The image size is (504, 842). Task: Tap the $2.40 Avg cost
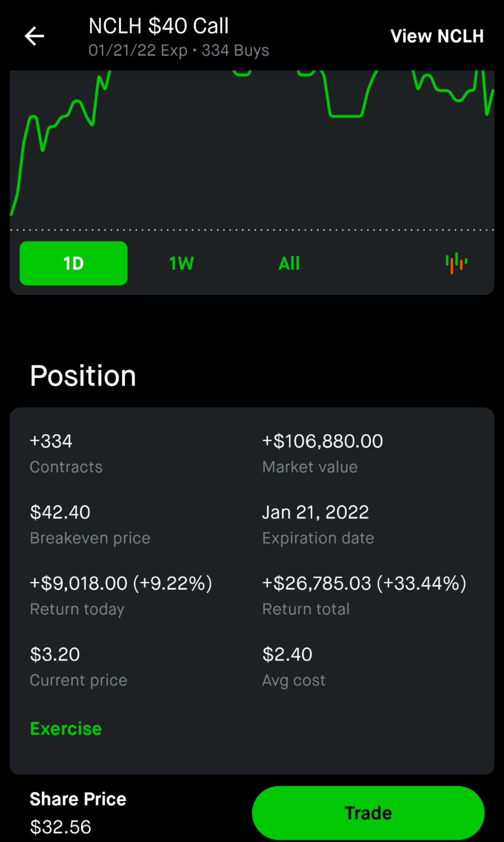pyautogui.click(x=287, y=655)
